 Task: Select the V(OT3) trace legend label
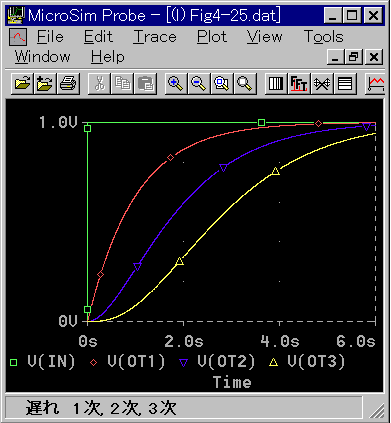pos(316,362)
